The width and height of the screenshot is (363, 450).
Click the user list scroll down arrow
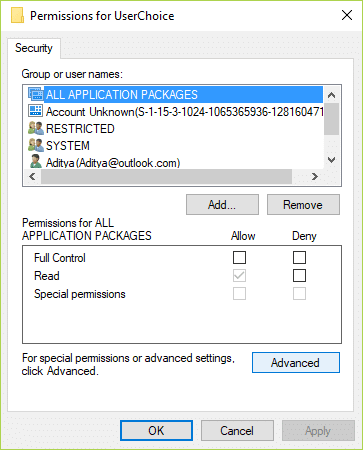click(331, 160)
